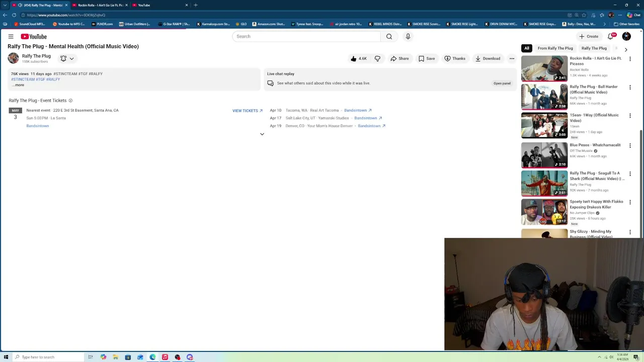644x362 pixels.
Task: Select the All filter chip
Action: tap(527, 48)
